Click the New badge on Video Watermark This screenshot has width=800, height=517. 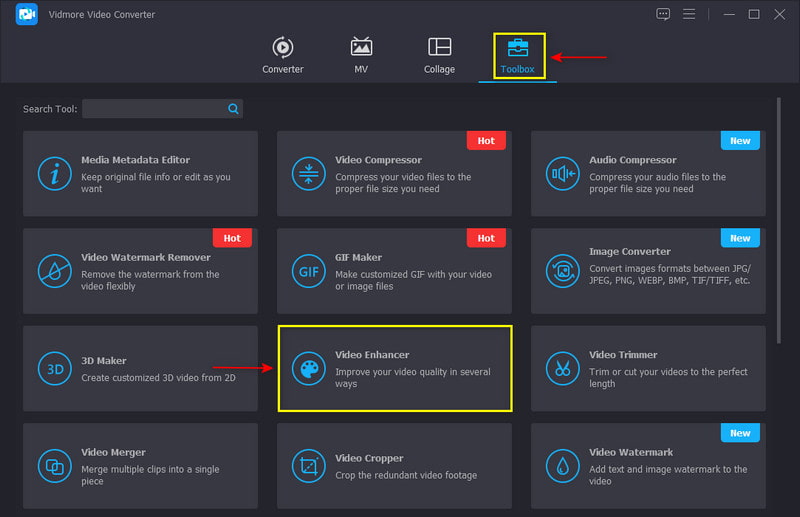(x=740, y=433)
